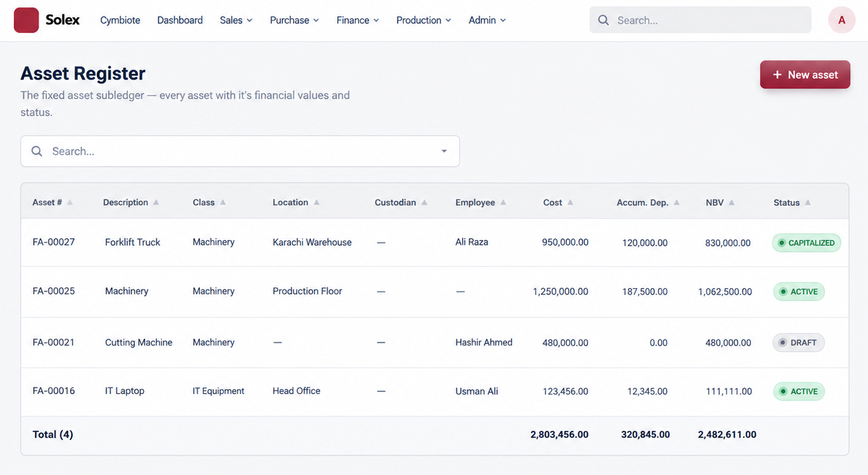Sort by Location column arrow
Screen dimensions: 868x475
click(x=316, y=202)
